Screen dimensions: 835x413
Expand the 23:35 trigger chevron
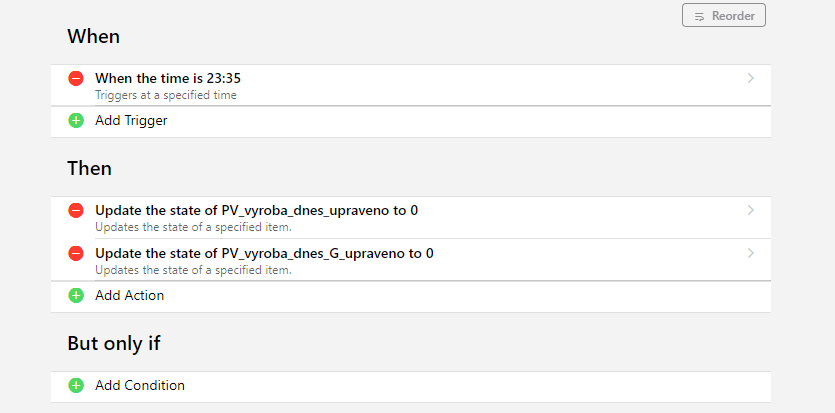pyautogui.click(x=751, y=78)
